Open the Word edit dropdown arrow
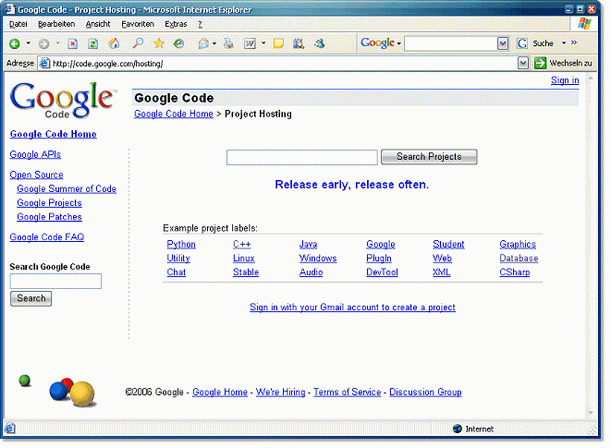This screenshot has width=610, height=448. point(263,43)
